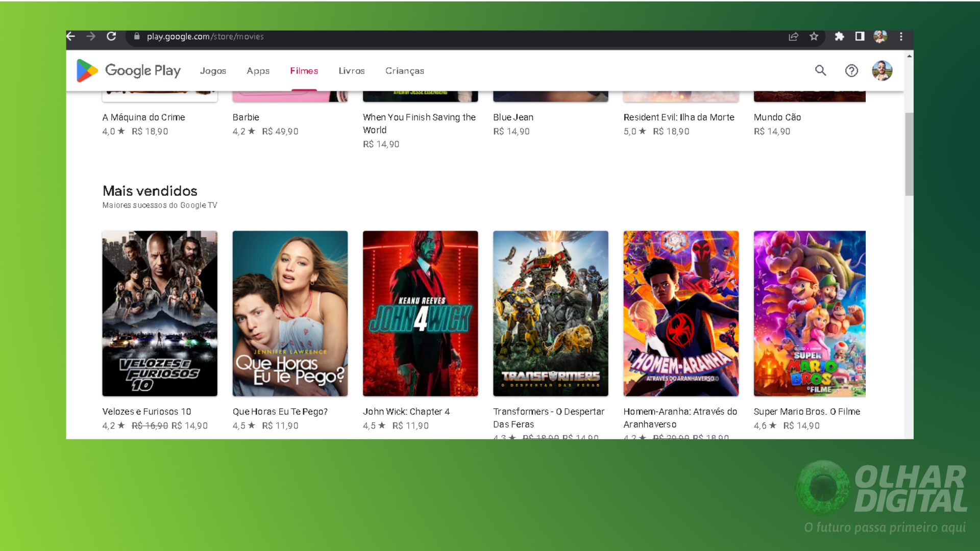This screenshot has width=980, height=551.
Task: Open the Homem-Aranha Aranhaverso poster
Action: click(681, 313)
